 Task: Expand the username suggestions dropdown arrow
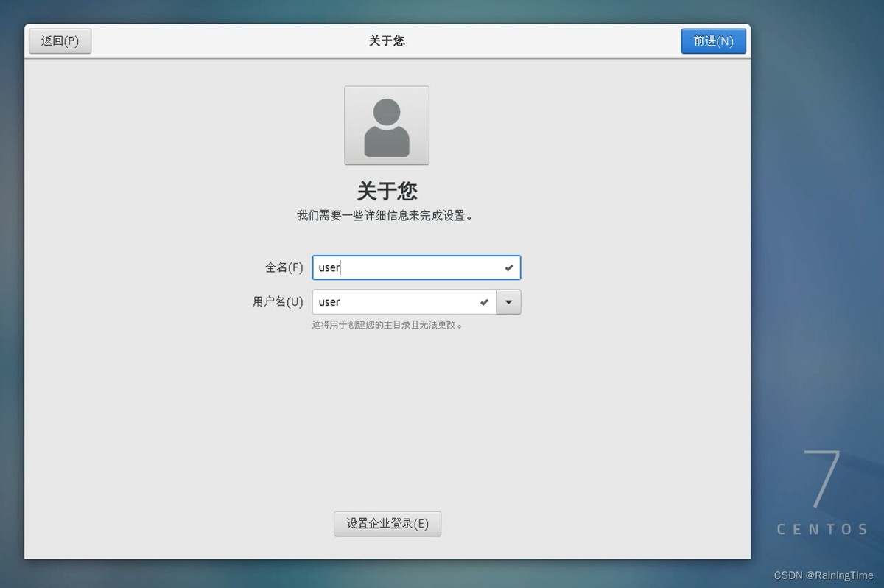pos(508,302)
